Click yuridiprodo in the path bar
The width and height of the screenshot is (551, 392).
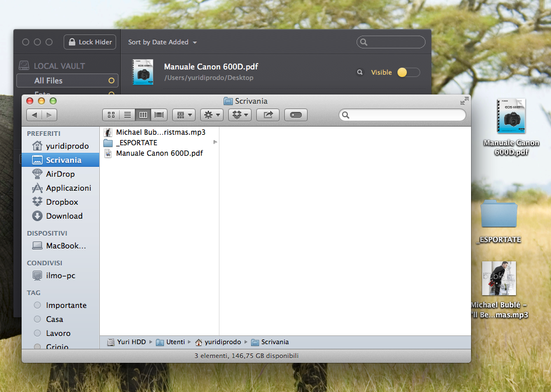click(x=218, y=342)
